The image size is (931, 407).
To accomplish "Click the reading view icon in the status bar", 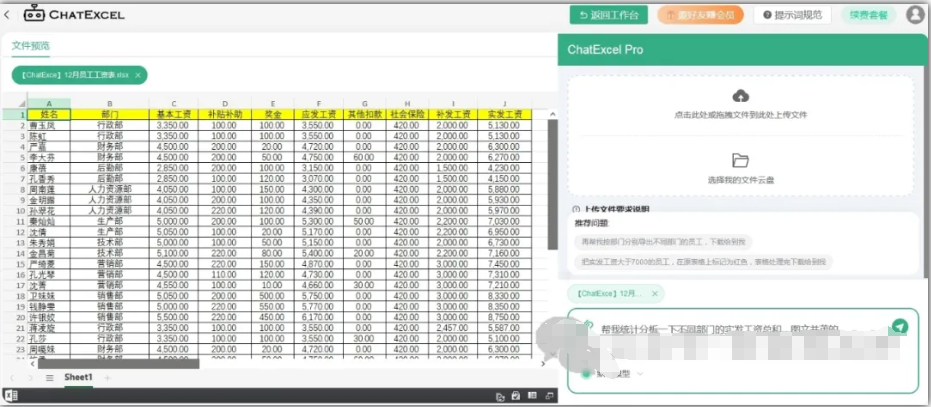I will 533,396.
